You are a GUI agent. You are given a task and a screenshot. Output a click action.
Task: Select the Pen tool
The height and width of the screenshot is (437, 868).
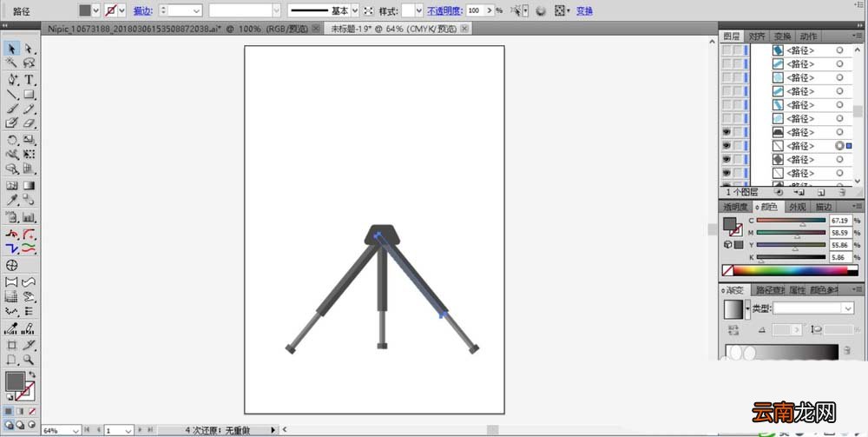[11, 80]
